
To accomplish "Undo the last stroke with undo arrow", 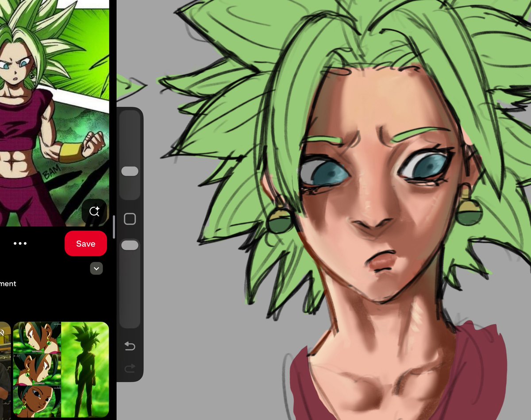I will click(130, 346).
